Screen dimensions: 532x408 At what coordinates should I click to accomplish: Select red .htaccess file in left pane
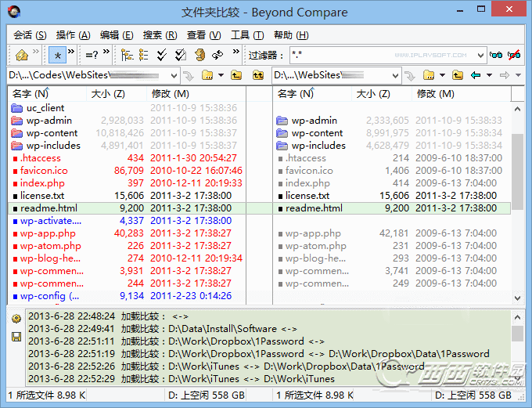pyautogui.click(x=41, y=158)
